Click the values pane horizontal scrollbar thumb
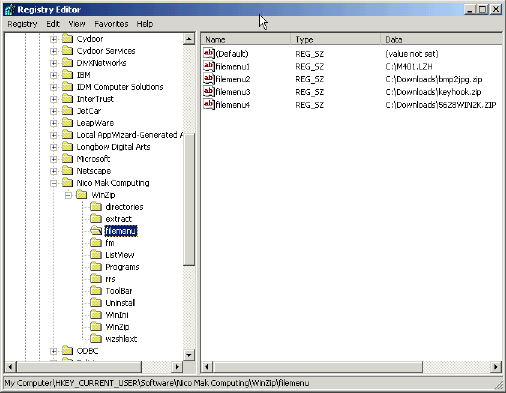 318,367
